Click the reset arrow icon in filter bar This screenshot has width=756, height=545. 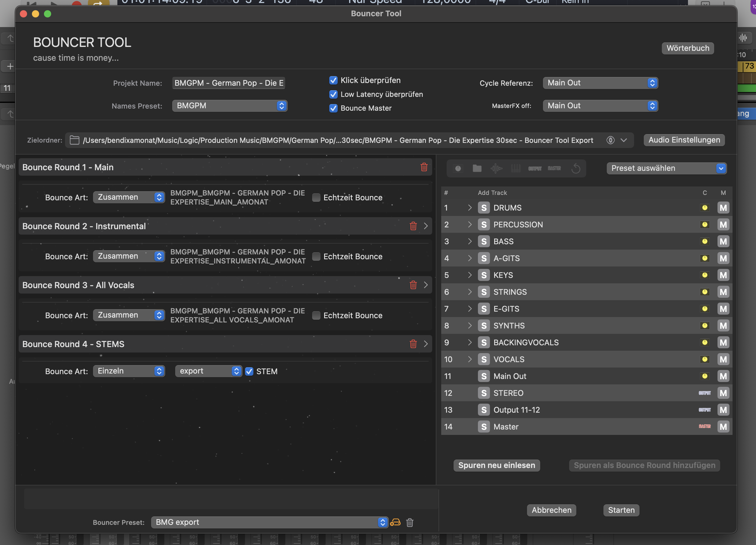point(576,168)
